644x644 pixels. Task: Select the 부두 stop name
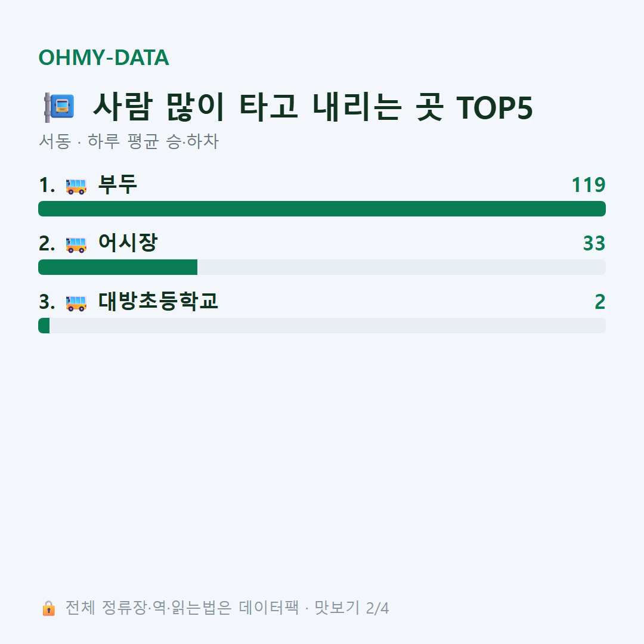click(117, 184)
